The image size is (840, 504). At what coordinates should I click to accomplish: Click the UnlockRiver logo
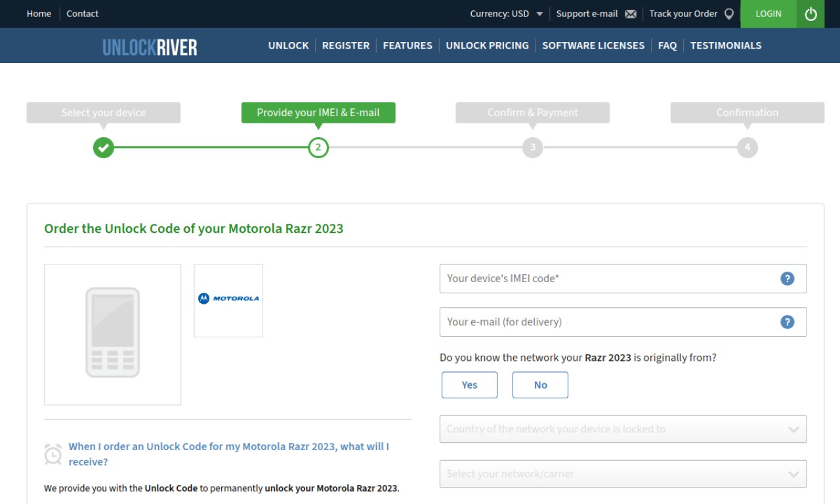point(150,47)
